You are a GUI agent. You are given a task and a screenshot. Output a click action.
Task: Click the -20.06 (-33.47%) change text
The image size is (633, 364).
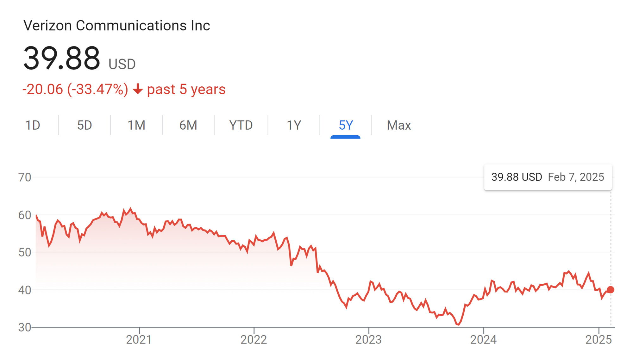[x=75, y=89]
